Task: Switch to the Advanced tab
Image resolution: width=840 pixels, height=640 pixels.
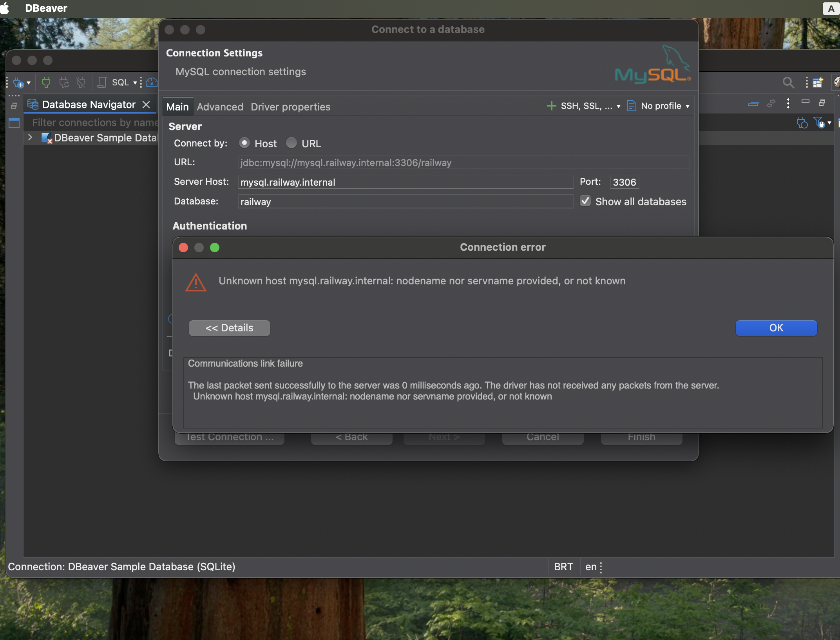Action: point(220,107)
